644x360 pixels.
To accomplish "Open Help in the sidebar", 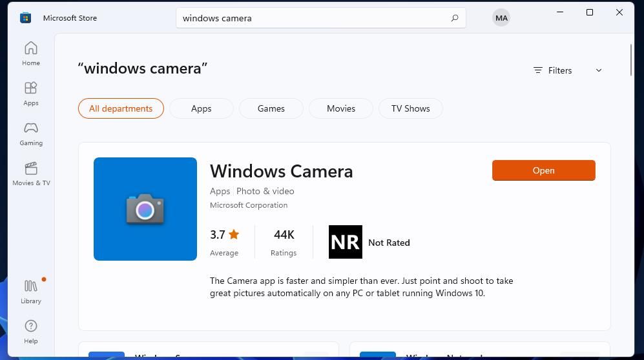I will (31, 332).
